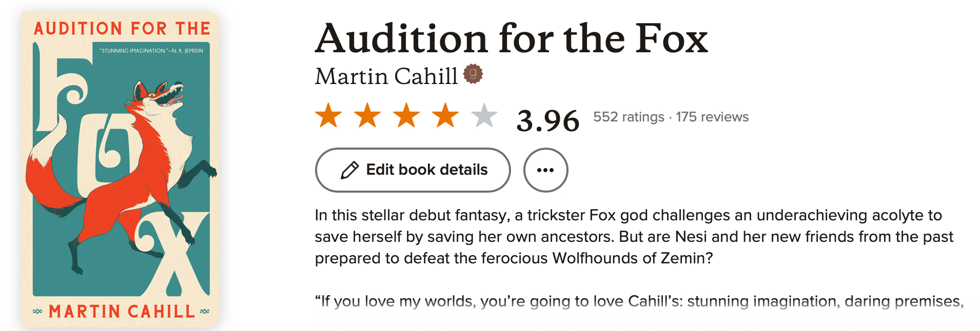The height and width of the screenshot is (331, 980).
Task: Open Martin Cahill's author page link
Action: (386, 76)
